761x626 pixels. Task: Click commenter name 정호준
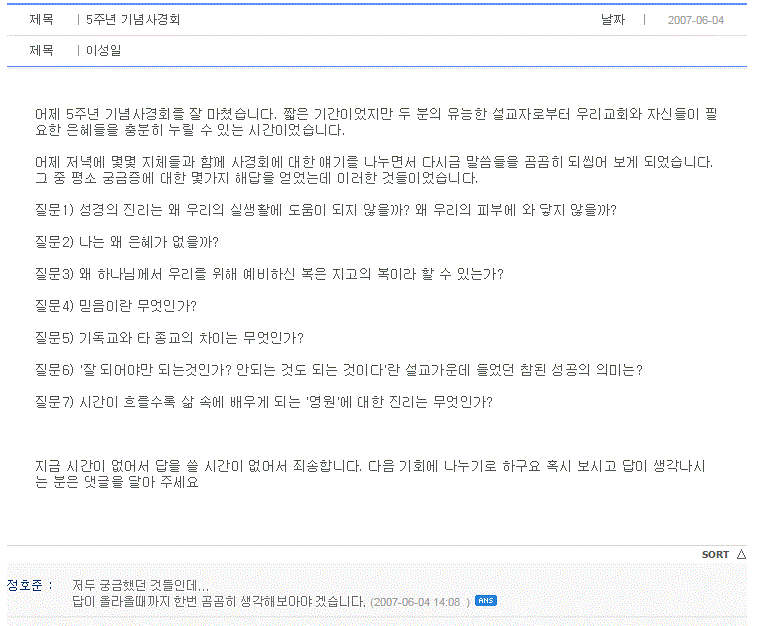tap(25, 585)
